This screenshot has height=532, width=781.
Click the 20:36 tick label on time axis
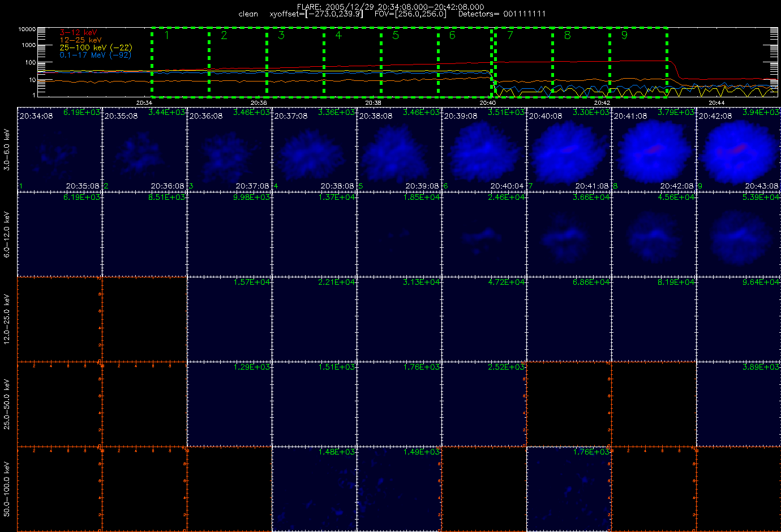point(259,103)
